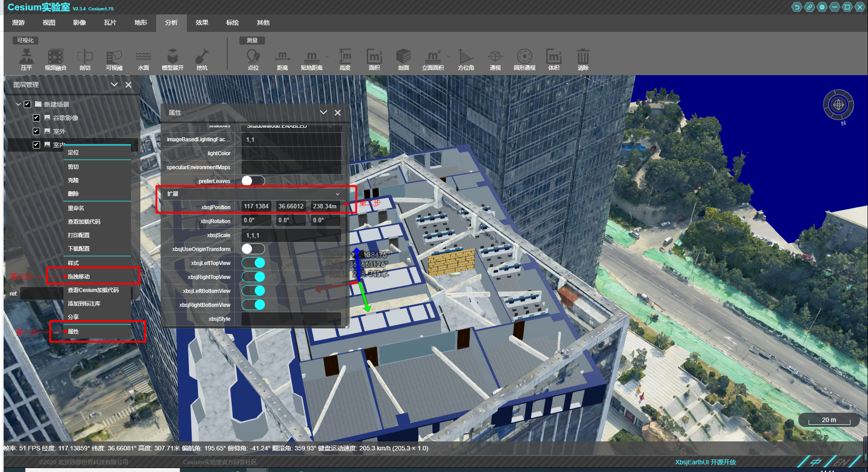Enable the preferLeaves switch
Image resolution: width=868 pixels, height=472 pixels.
point(253,181)
